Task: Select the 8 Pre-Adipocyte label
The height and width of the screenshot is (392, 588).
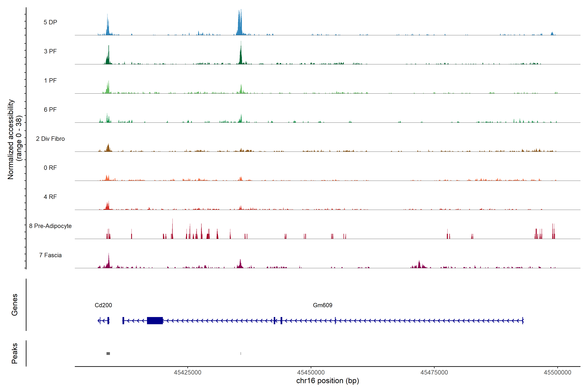Action: [50, 226]
